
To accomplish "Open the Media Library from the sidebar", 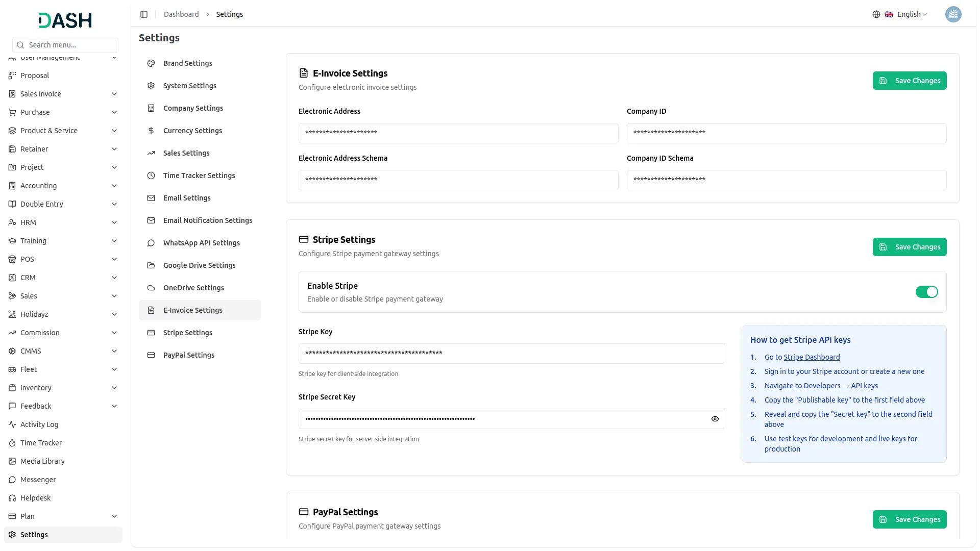I will point(42,461).
